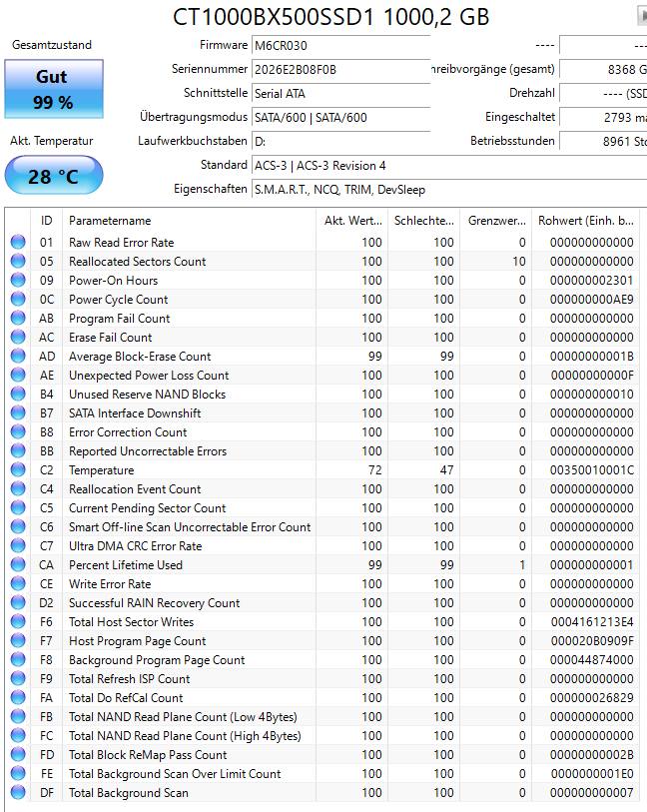Screen dimensions: 647x812
Task: Click raw value 00350010001C in Temperature row
Action: tap(592, 470)
